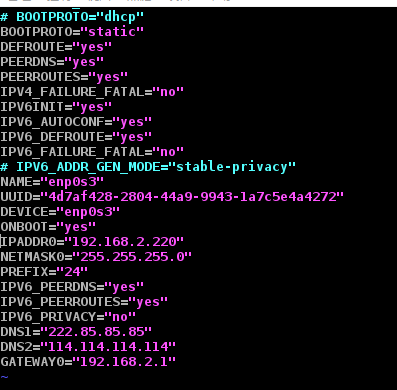Screen dimensions: 397x390
Task: Place cursor on PEERDNS="yes" line
Action: (52, 62)
